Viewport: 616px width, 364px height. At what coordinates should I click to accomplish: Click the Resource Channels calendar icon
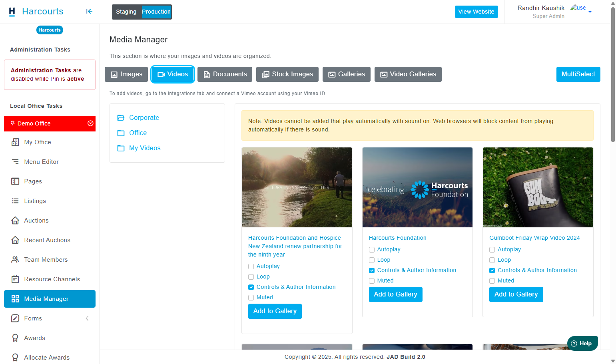[x=15, y=279]
